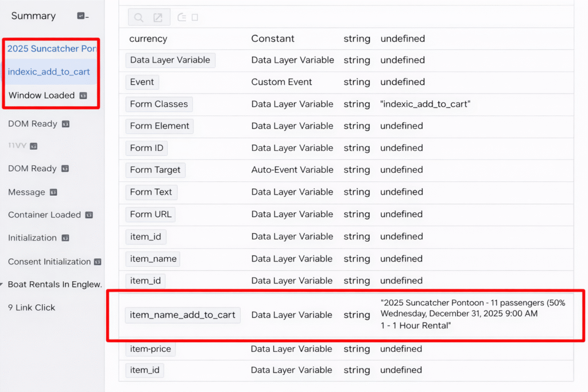The height and width of the screenshot is (392, 588).
Task: Click the indented list icon in the toolbar
Action: [181, 17]
